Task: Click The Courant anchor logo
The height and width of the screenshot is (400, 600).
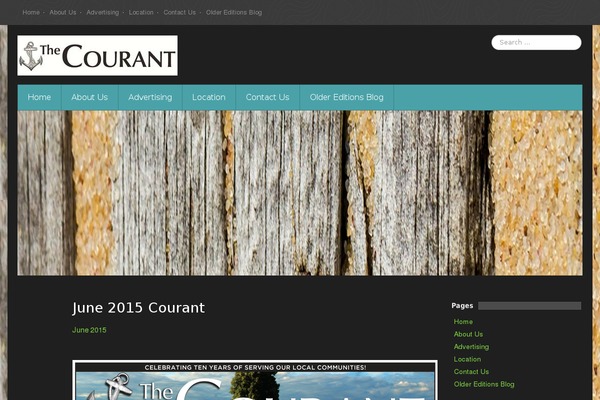Action: (97, 56)
